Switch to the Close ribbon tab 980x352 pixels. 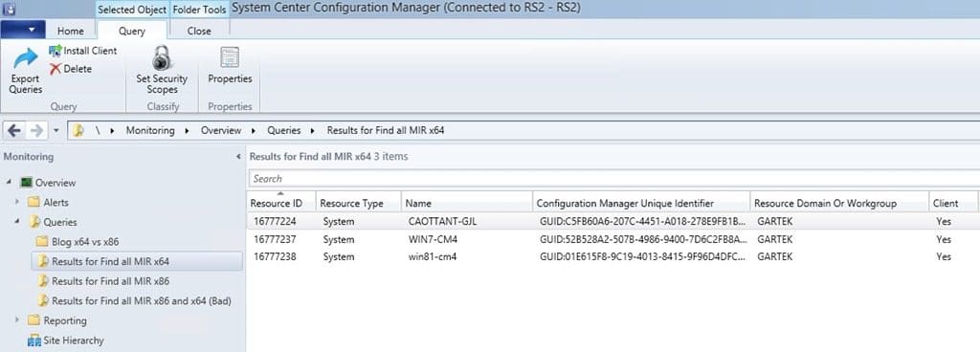pyautogui.click(x=199, y=31)
